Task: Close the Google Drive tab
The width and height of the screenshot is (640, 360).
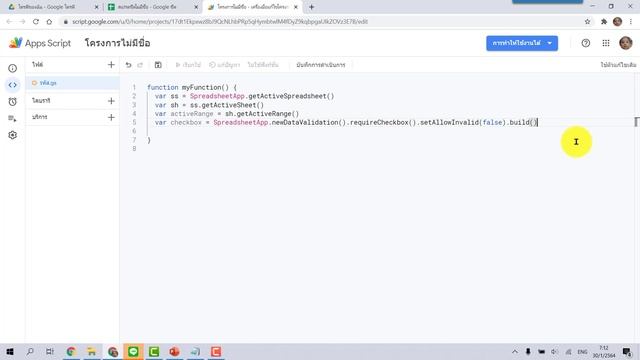Action: tap(96, 7)
